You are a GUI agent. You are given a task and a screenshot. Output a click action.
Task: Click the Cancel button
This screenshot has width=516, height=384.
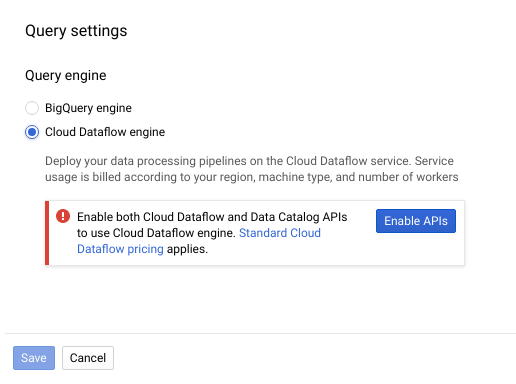coord(88,358)
